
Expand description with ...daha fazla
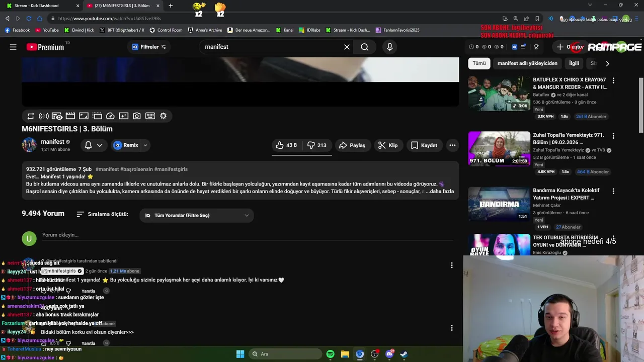(440, 191)
